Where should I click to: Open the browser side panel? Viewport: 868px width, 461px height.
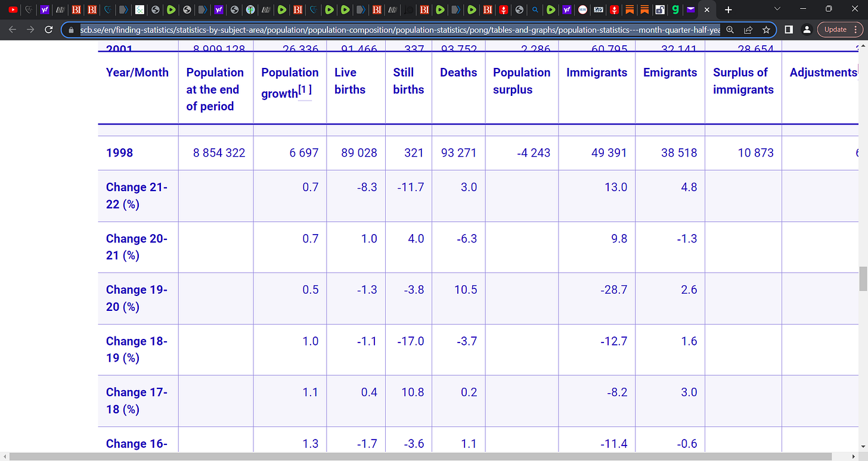(x=789, y=30)
